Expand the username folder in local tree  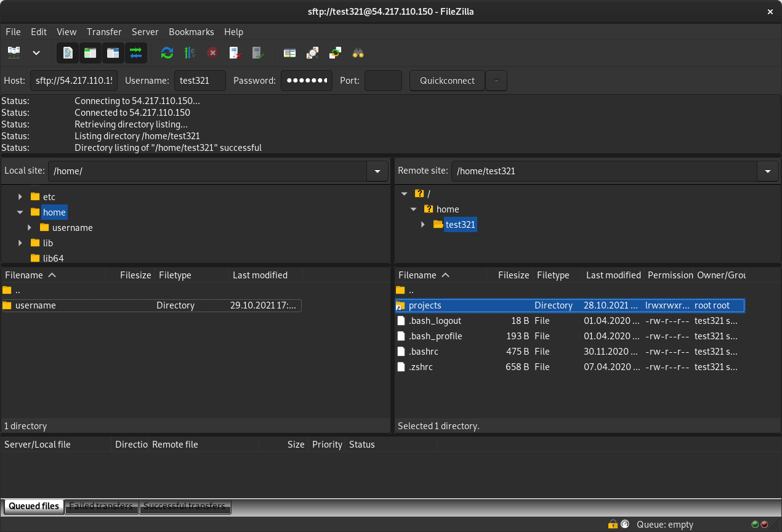point(30,228)
